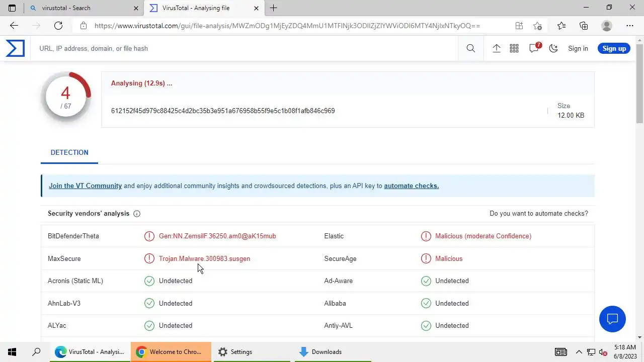The width and height of the screenshot is (644, 362).
Task: Open the Favorites list icon
Action: point(561,26)
